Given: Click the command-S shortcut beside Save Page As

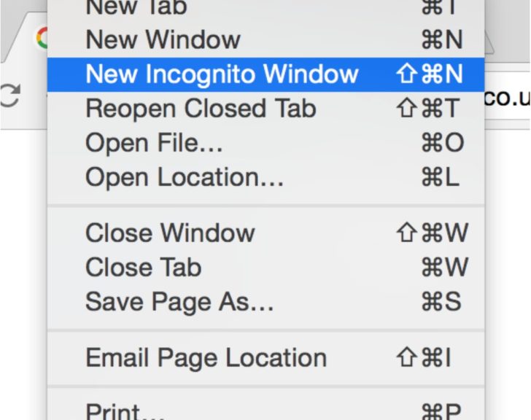Looking at the screenshot, I should (x=441, y=302).
